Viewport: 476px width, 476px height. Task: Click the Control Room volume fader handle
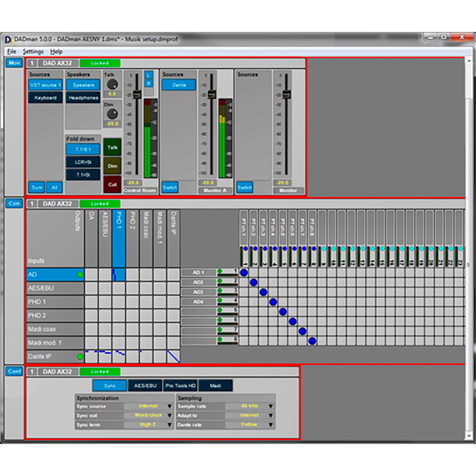136,94
